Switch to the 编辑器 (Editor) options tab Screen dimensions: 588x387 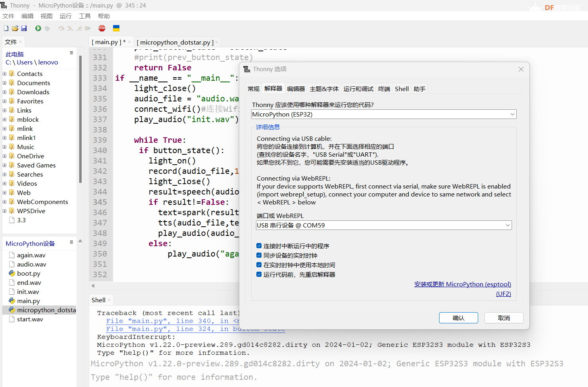[296, 89]
